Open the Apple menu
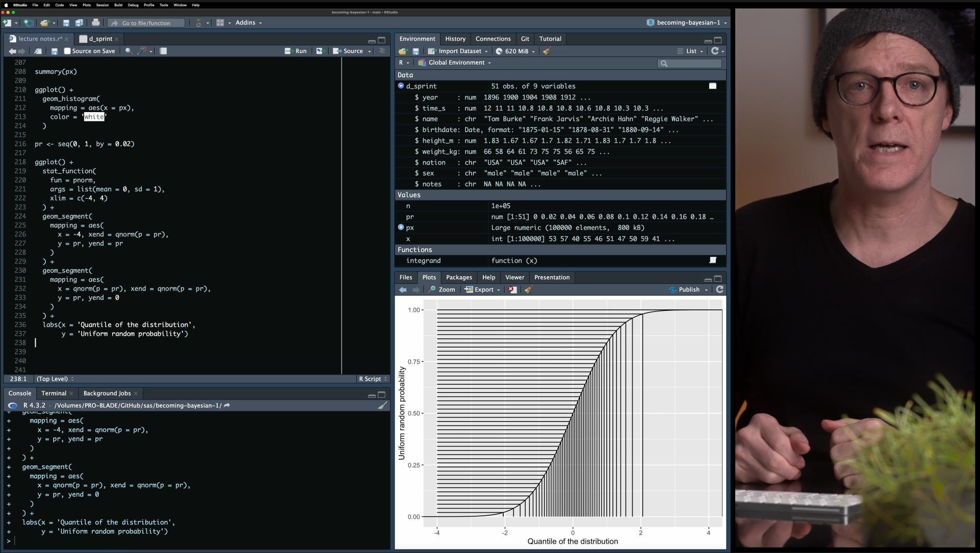The height and width of the screenshot is (553, 980). click(6, 5)
